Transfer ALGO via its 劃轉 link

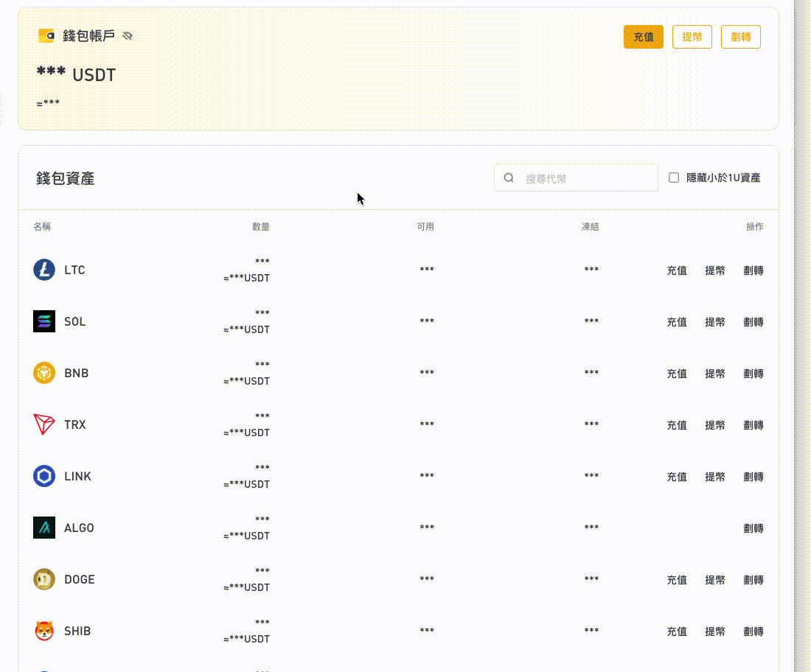[753, 528]
